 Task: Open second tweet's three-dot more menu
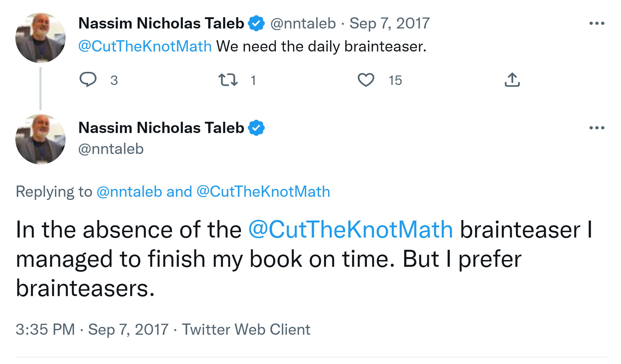click(597, 128)
